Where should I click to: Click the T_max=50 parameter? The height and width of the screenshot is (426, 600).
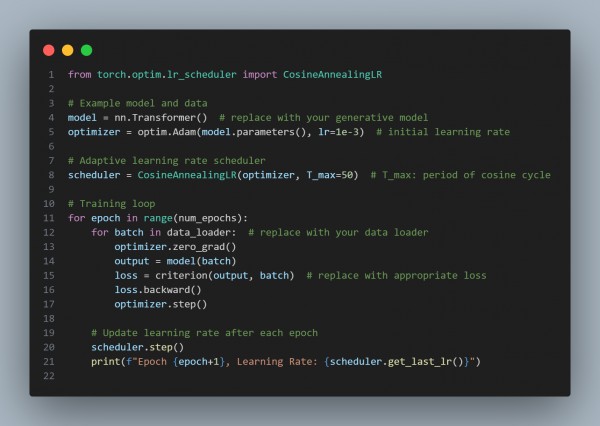[x=329, y=175]
